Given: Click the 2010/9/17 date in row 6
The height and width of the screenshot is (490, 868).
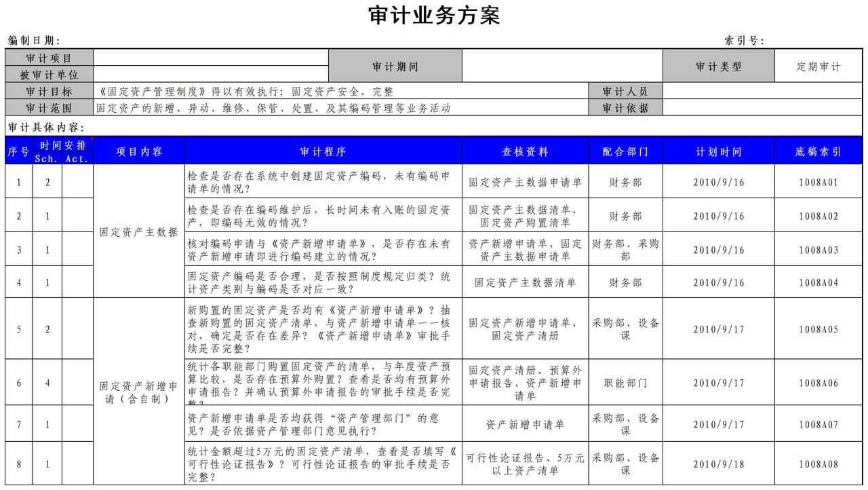Looking at the screenshot, I should (719, 382).
